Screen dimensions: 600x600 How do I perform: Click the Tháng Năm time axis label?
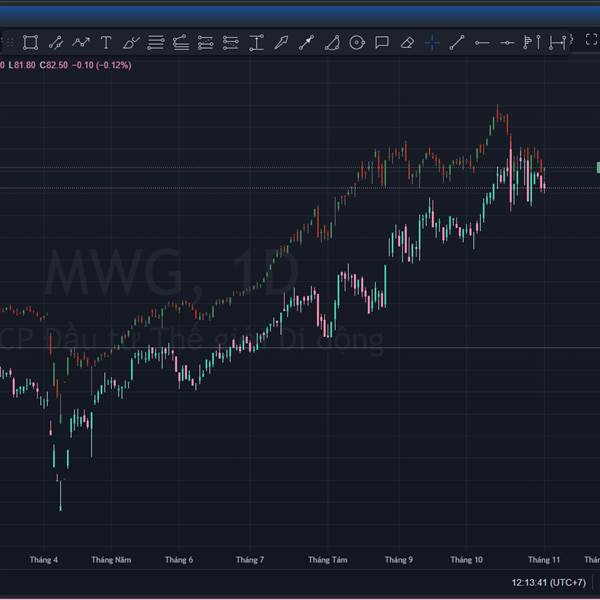coord(111,560)
